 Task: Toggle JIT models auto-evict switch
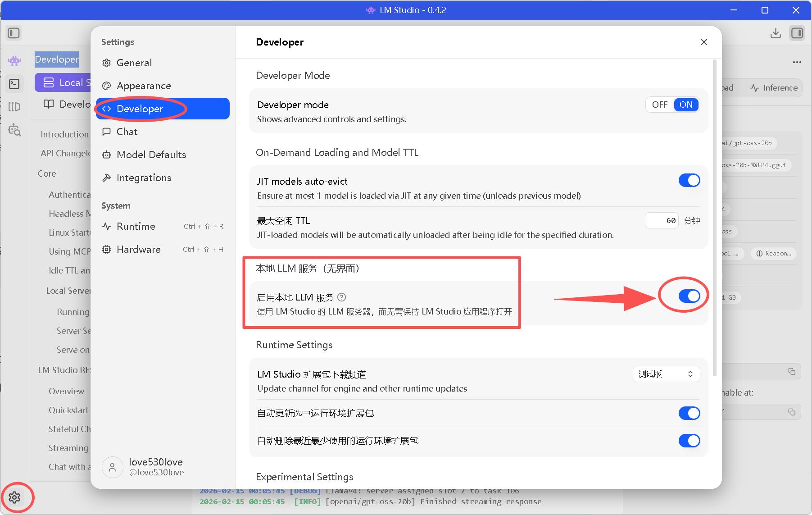pos(689,180)
